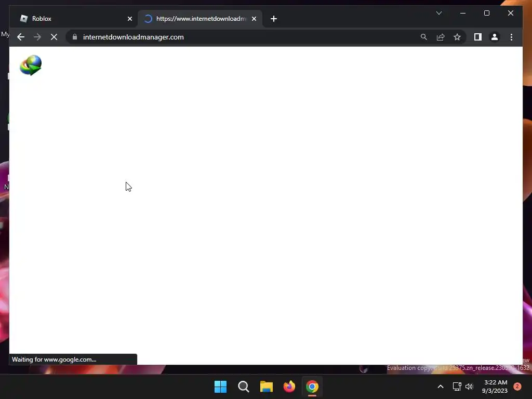Open the tab search chevron
The height and width of the screenshot is (399, 532).
(x=439, y=13)
